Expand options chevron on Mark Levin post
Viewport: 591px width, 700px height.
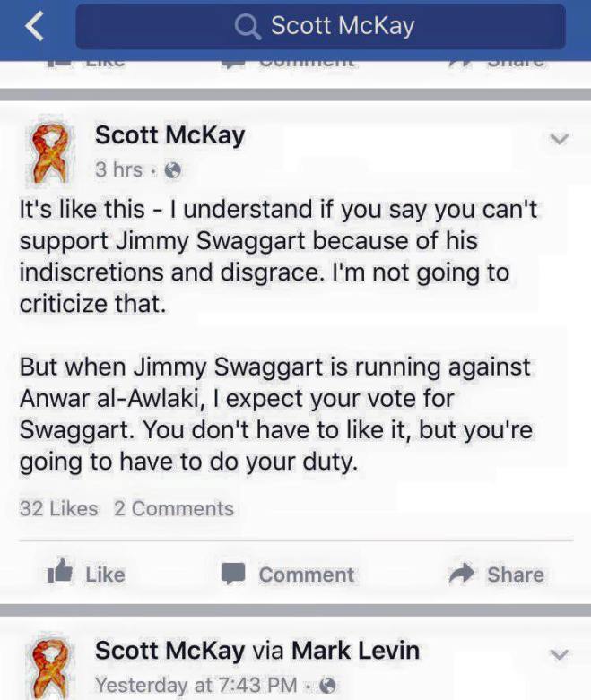(559, 654)
